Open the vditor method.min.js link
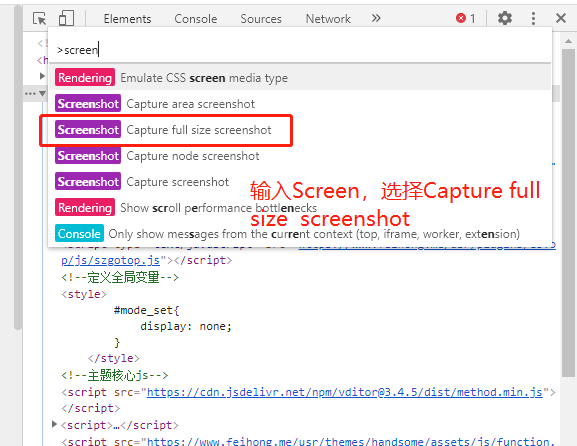Image resolution: width=577 pixels, height=446 pixels. (345, 392)
